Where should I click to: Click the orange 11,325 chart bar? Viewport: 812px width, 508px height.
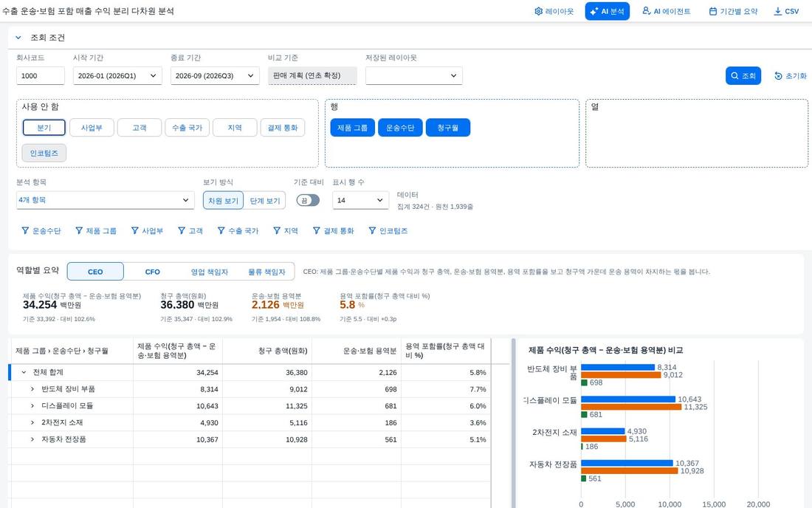pyautogui.click(x=631, y=407)
